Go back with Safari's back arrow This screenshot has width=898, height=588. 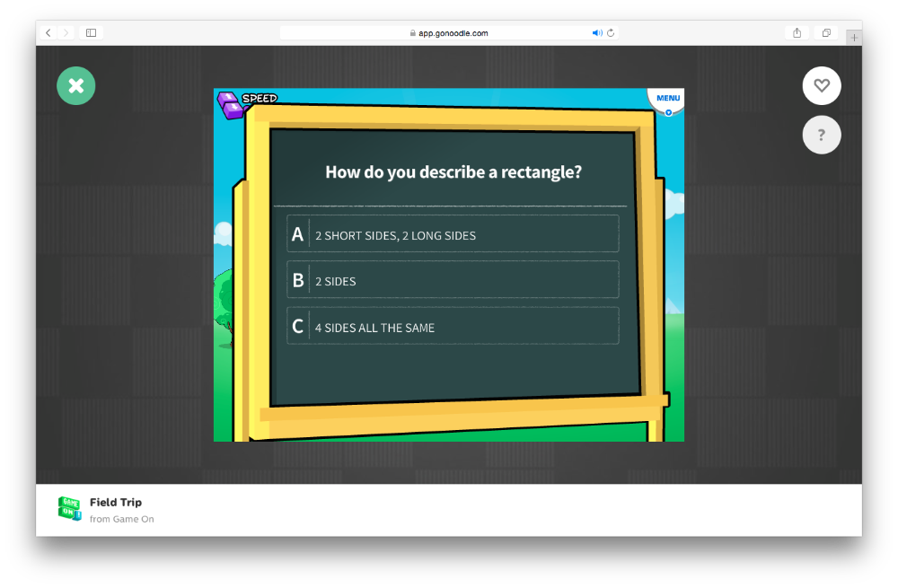48,32
